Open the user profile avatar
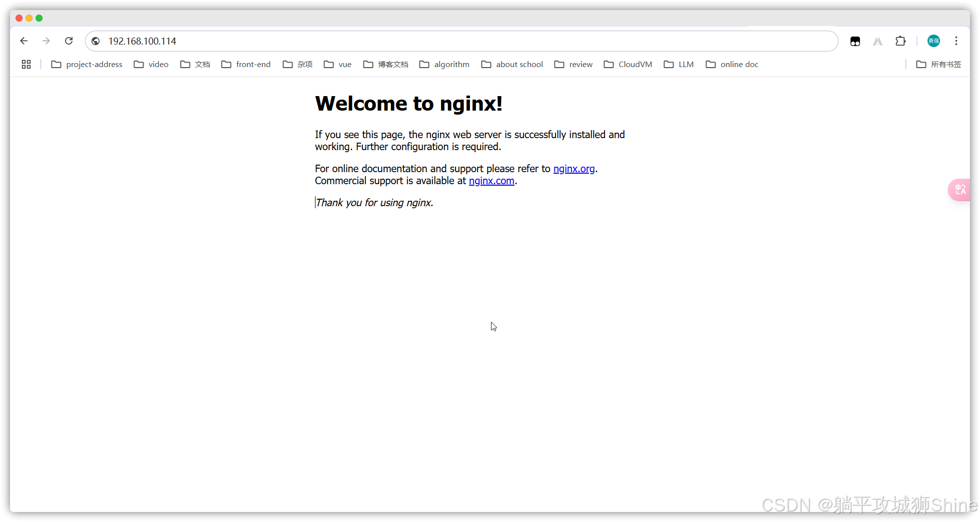 (x=933, y=41)
